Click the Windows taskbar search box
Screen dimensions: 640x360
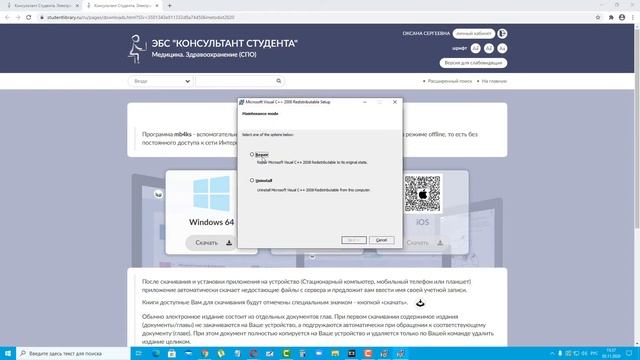[x=73, y=353]
